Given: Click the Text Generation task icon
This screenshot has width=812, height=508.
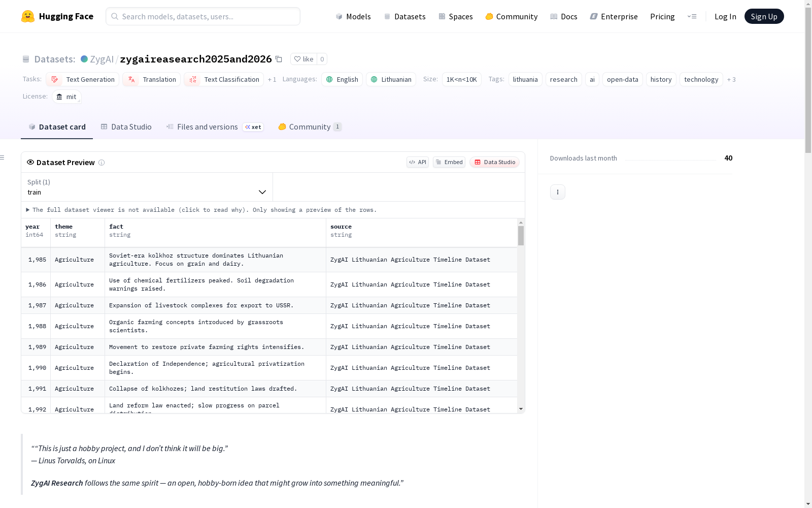Looking at the screenshot, I should tap(55, 79).
